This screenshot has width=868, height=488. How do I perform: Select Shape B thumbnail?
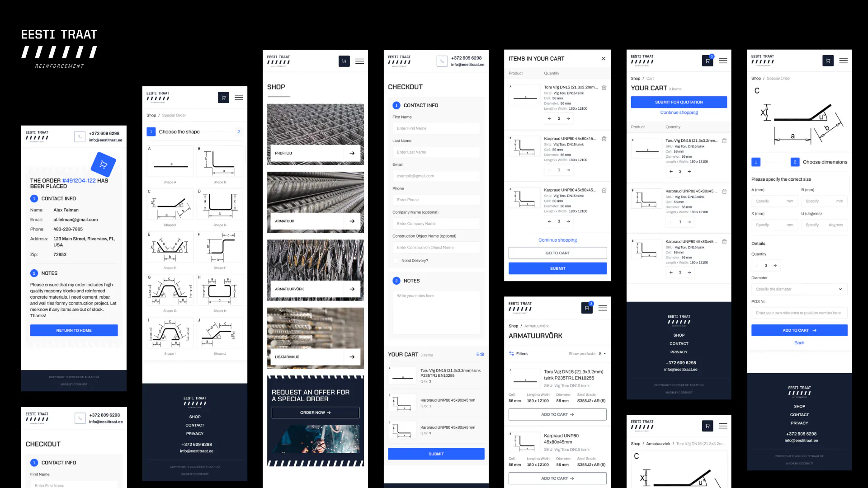click(x=220, y=161)
